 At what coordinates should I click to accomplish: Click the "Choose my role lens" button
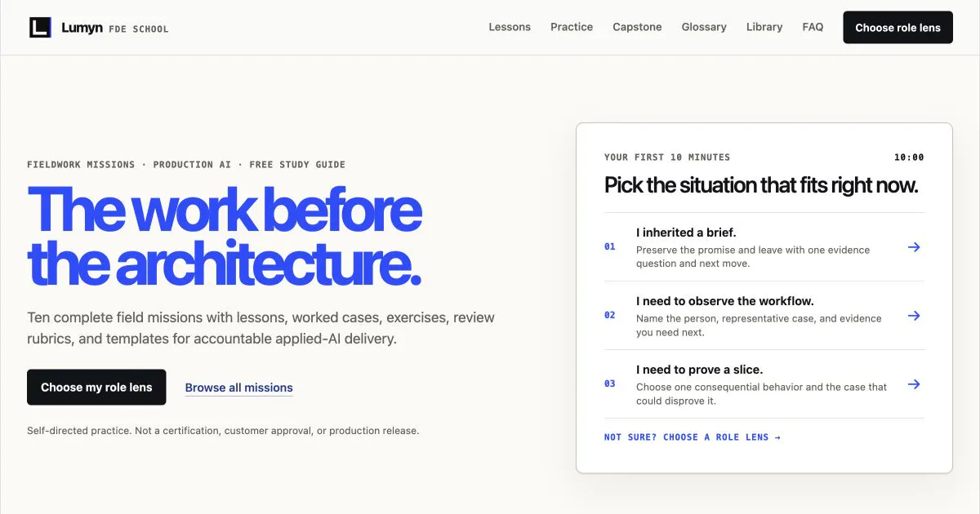tap(96, 388)
